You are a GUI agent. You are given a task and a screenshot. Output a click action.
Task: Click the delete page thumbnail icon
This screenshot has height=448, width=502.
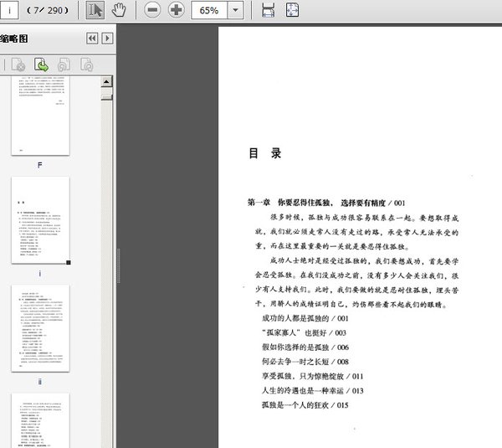pos(18,64)
